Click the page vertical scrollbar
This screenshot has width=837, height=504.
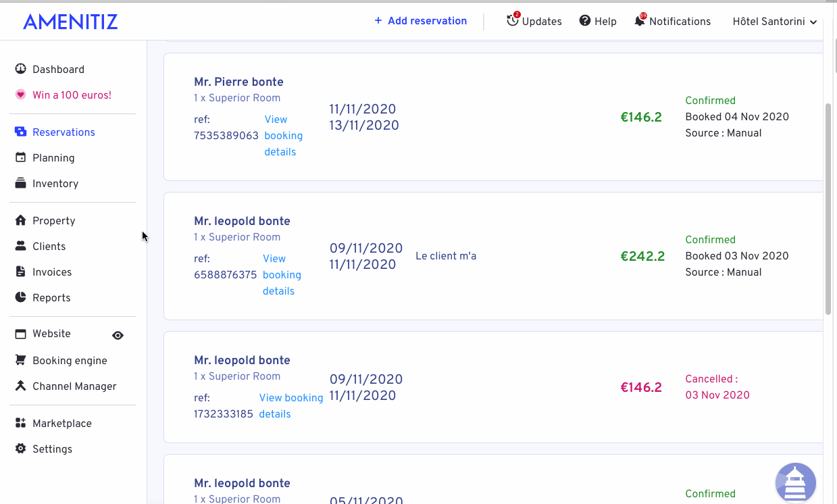(x=829, y=209)
